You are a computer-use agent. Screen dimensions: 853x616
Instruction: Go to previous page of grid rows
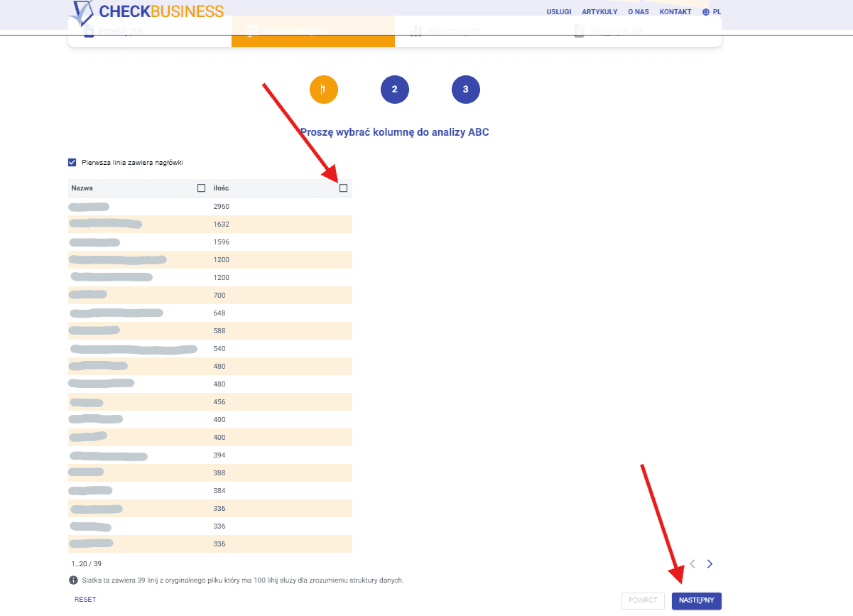(x=692, y=564)
